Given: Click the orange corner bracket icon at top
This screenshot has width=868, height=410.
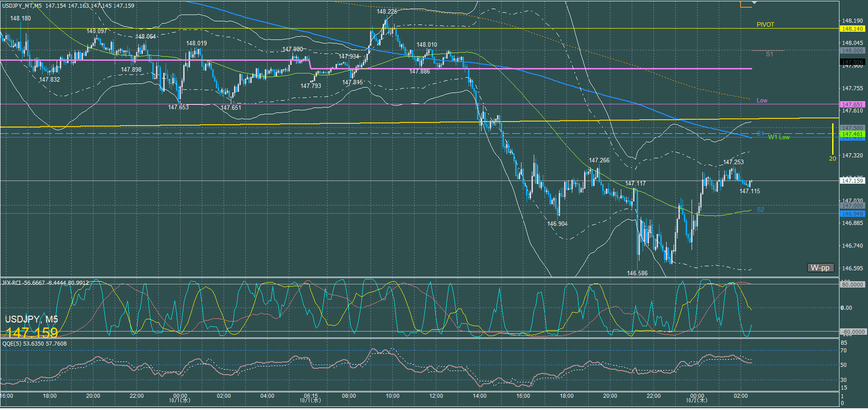Looking at the screenshot, I should point(745,5).
